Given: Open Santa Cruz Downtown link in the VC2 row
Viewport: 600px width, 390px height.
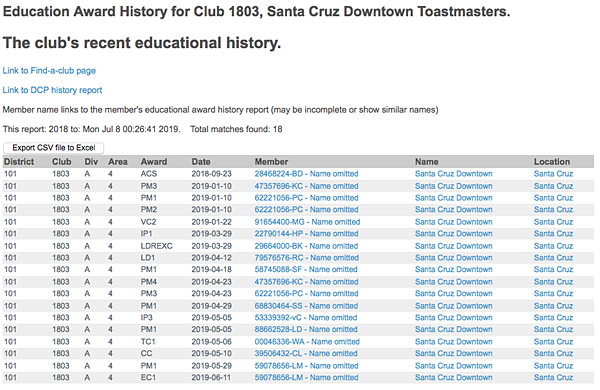Looking at the screenshot, I should click(x=453, y=222).
